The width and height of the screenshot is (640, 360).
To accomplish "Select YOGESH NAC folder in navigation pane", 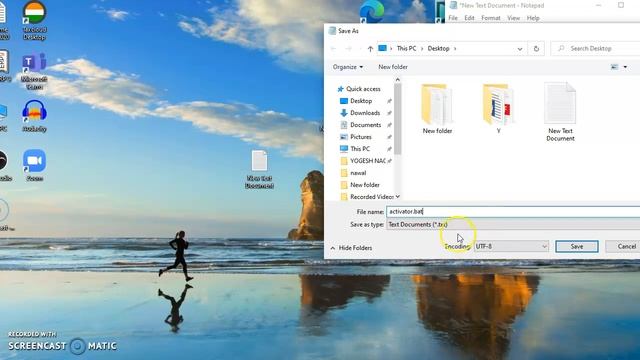I will coord(363,161).
